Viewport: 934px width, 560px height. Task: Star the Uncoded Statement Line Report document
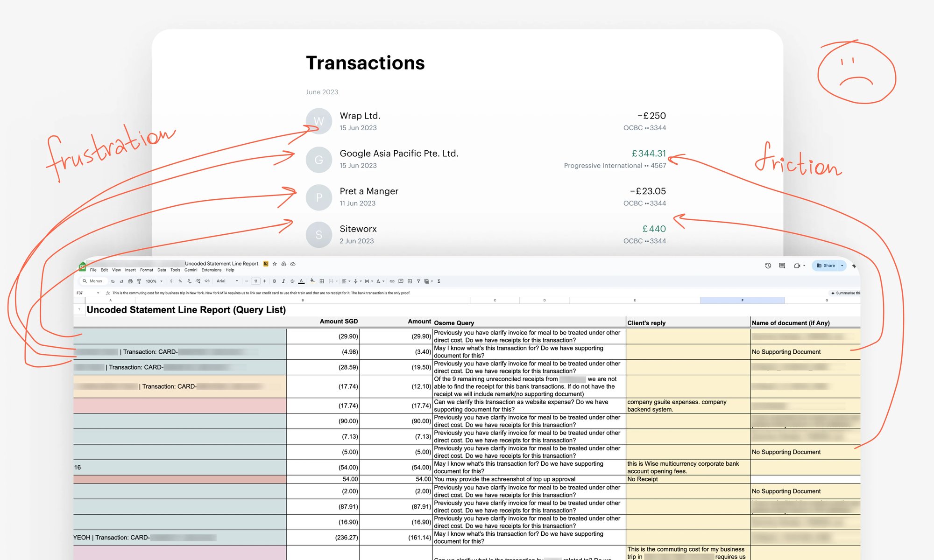click(275, 264)
